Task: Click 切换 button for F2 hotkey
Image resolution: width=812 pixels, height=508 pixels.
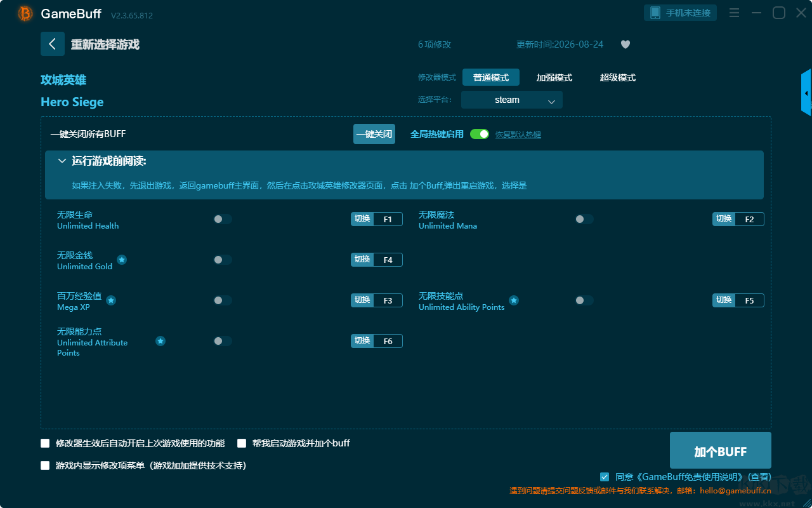Action: 724,219
